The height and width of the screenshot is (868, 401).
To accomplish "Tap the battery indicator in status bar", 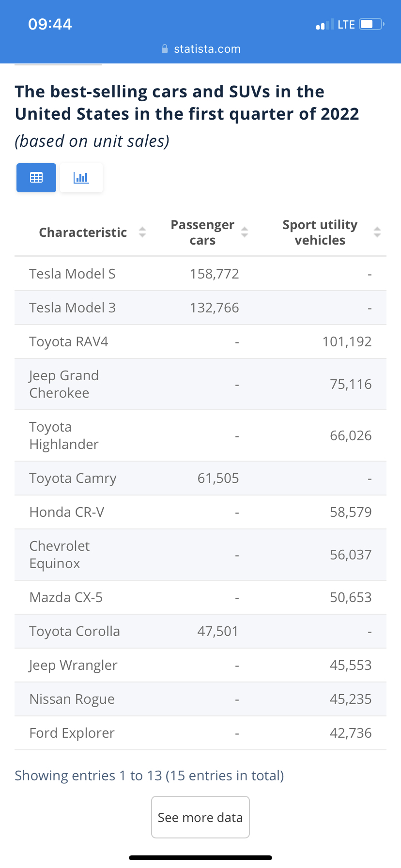I will coord(371,24).
